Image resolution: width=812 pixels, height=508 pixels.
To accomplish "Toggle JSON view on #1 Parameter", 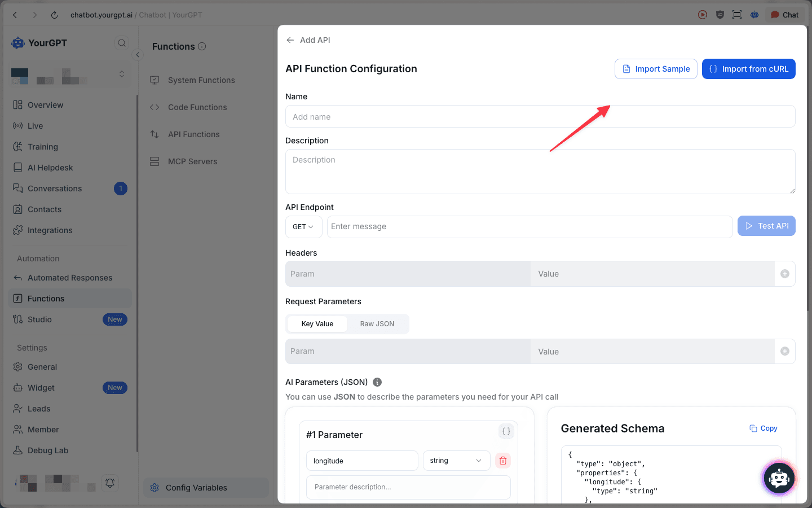I will coord(506,431).
